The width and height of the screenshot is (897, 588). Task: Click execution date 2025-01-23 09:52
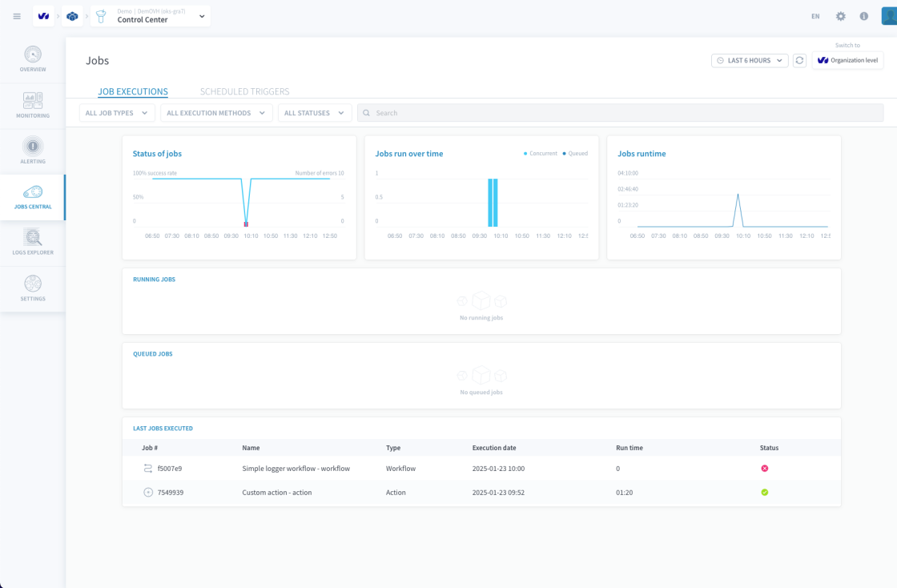pyautogui.click(x=498, y=493)
